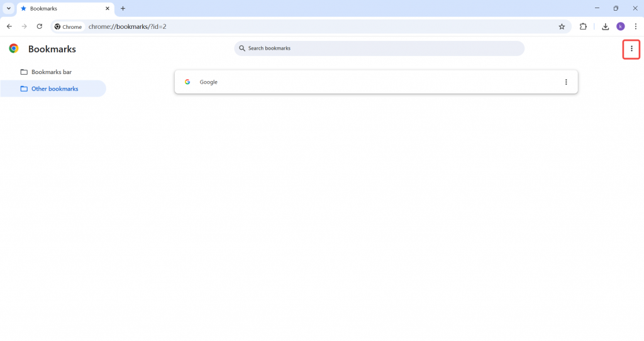Select the Bookmarks bar folder

click(x=51, y=72)
